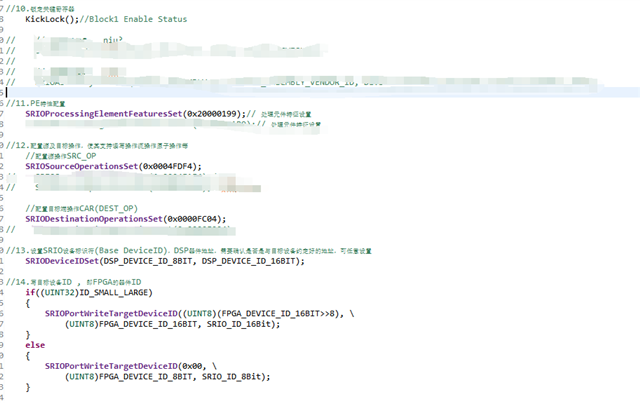
Task: Click the SRC_OP comment line
Action: [61, 156]
